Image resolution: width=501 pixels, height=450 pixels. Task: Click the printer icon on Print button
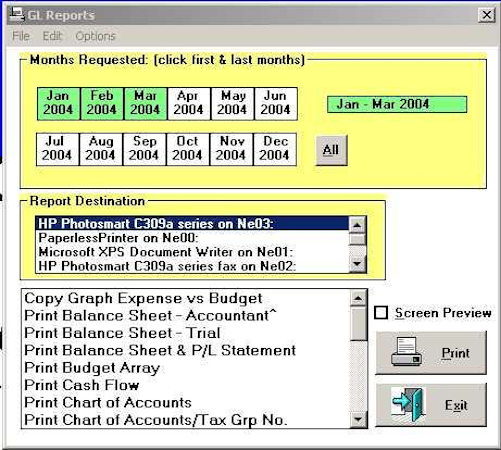point(406,352)
